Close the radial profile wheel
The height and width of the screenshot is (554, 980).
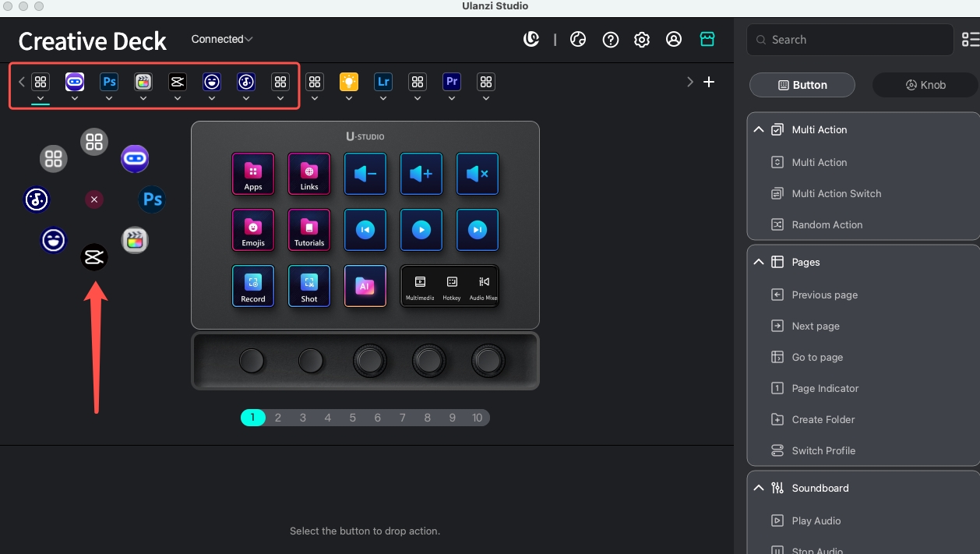pyautogui.click(x=94, y=200)
